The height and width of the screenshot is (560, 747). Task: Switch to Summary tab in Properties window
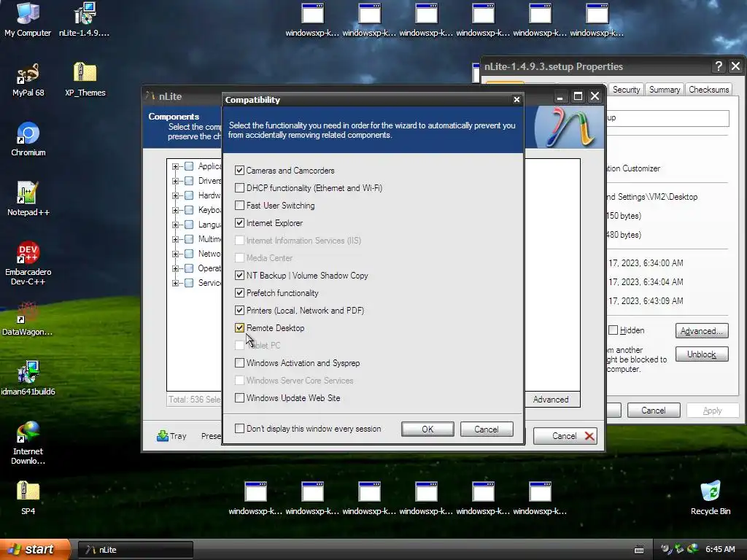665,90
